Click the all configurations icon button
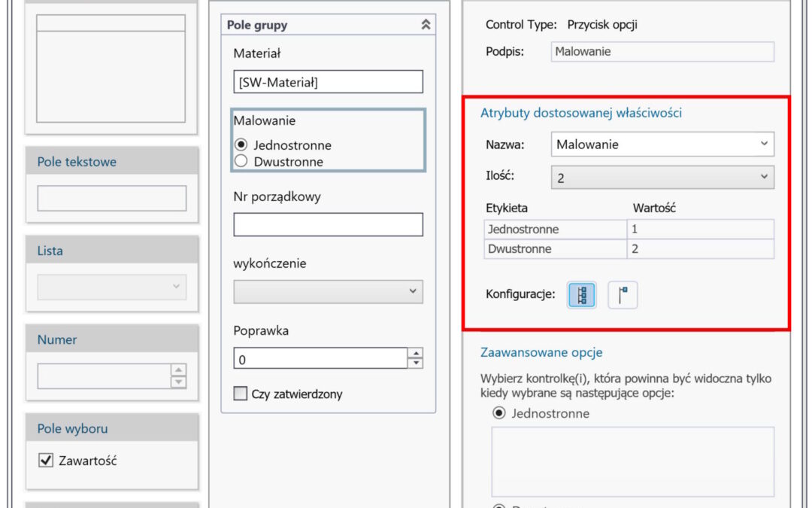Image resolution: width=812 pixels, height=508 pixels. point(582,296)
